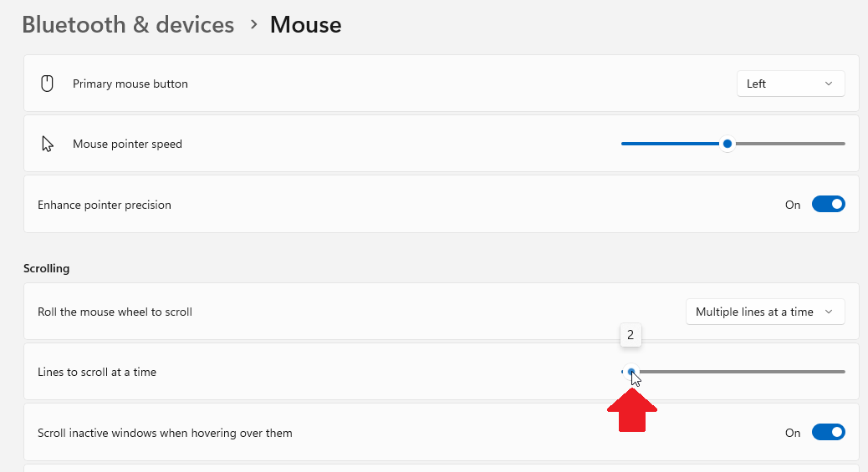
Task: Click the Primary mouse button label
Action: tap(130, 84)
